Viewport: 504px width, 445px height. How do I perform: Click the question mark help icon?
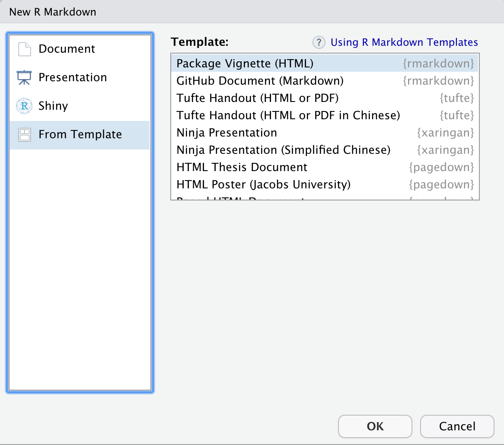click(x=319, y=42)
